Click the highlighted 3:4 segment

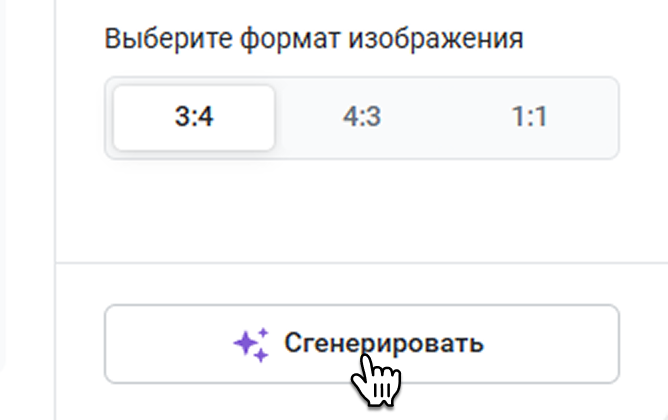(194, 118)
